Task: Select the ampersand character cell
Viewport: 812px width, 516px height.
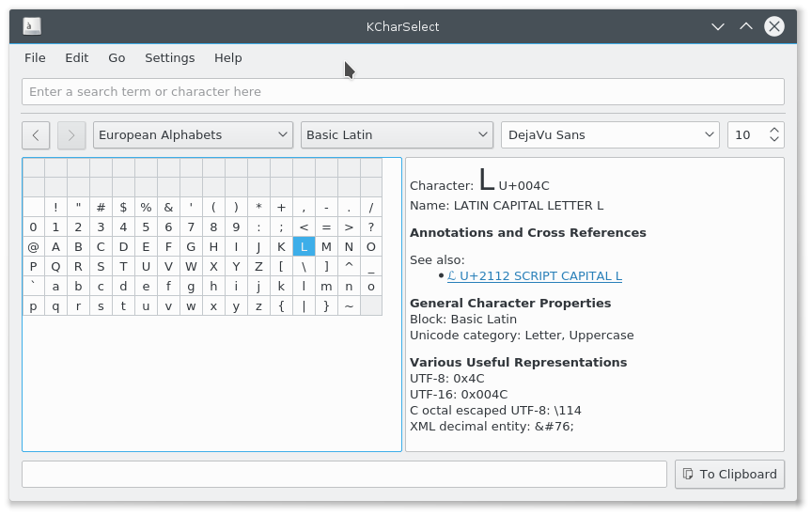Action: pos(168,208)
